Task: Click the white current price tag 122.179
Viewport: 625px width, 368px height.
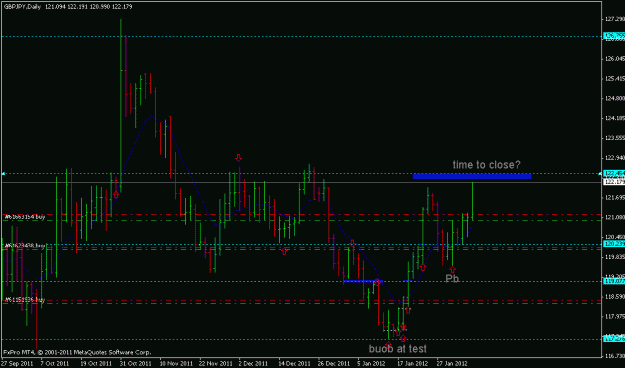Action: point(614,182)
